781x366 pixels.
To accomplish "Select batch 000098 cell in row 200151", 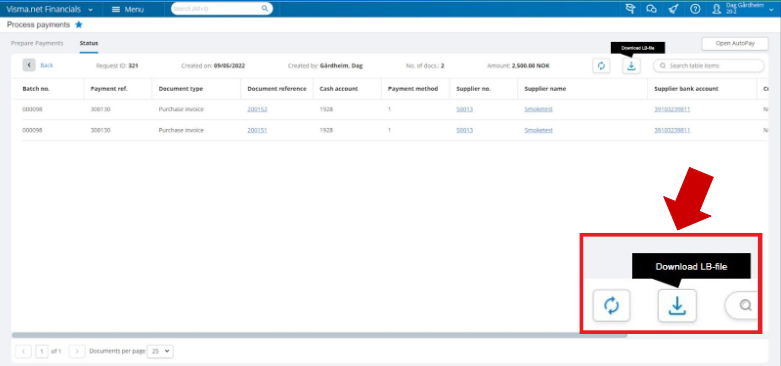I will click(32, 130).
